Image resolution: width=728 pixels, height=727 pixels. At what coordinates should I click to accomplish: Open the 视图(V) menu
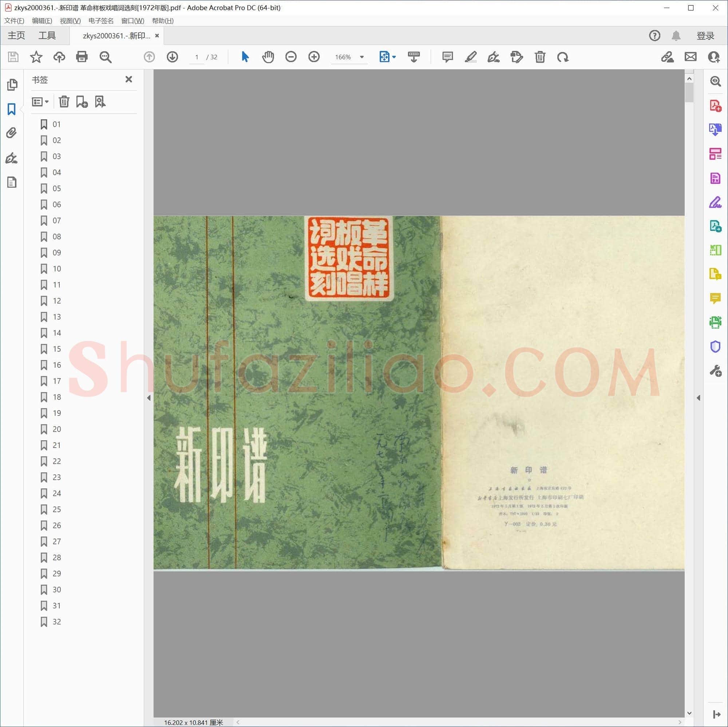(x=70, y=21)
